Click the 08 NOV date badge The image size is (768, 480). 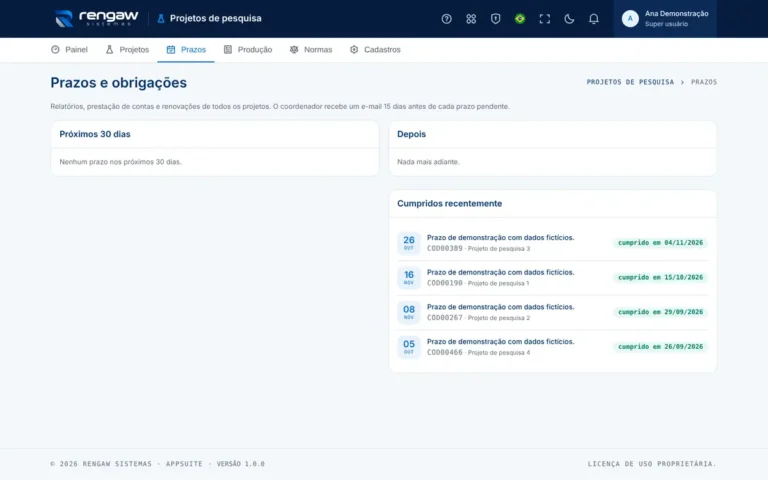tap(408, 312)
